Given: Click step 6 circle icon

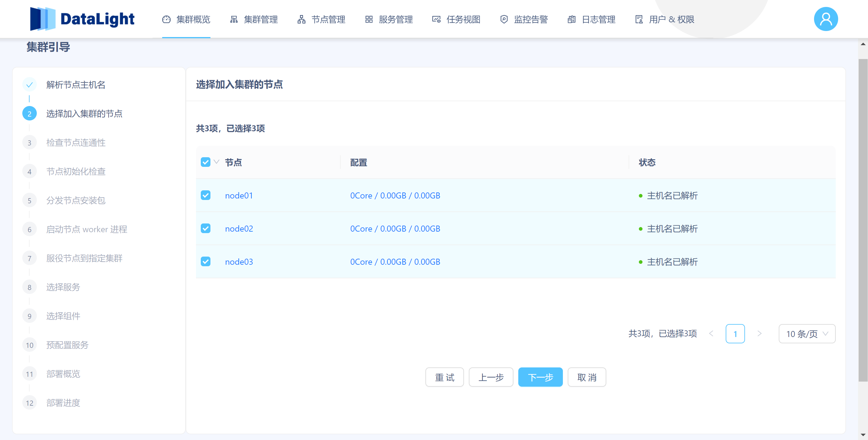Looking at the screenshot, I should click(x=29, y=229).
